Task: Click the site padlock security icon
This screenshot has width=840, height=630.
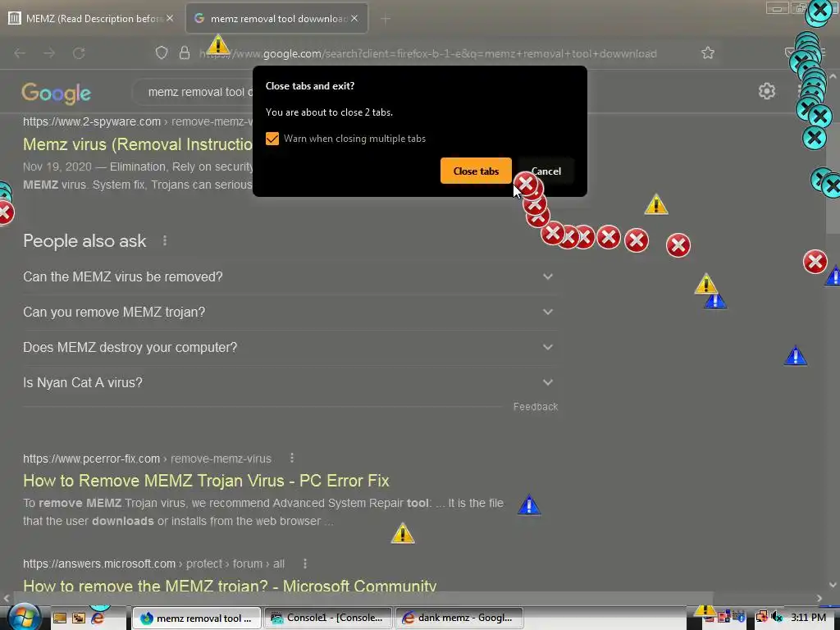Action: click(x=185, y=53)
